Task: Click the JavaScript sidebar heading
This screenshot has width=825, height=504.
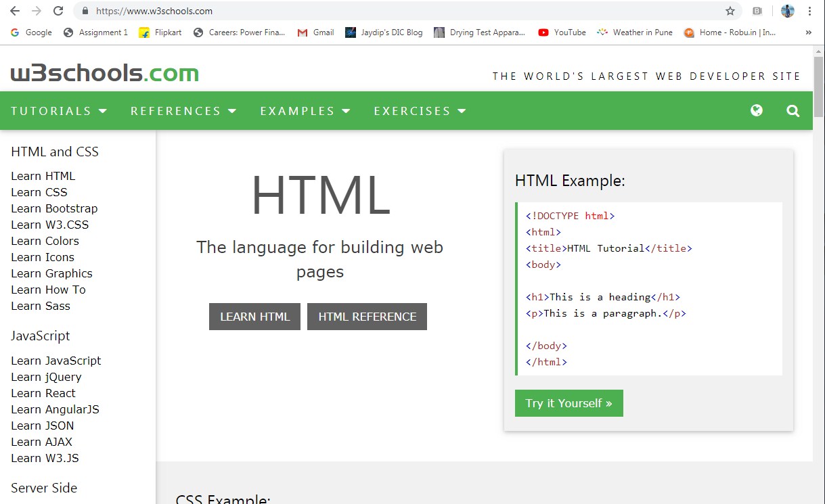Action: pyautogui.click(x=41, y=336)
